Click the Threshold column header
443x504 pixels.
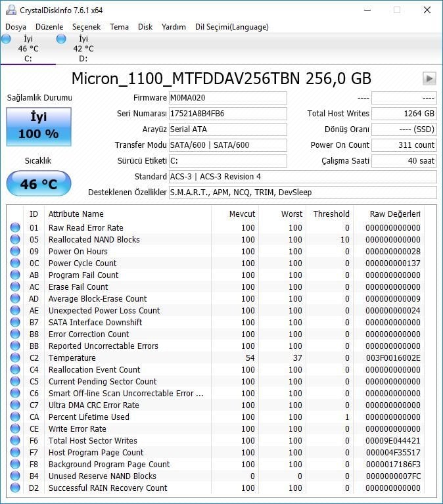tap(329, 214)
